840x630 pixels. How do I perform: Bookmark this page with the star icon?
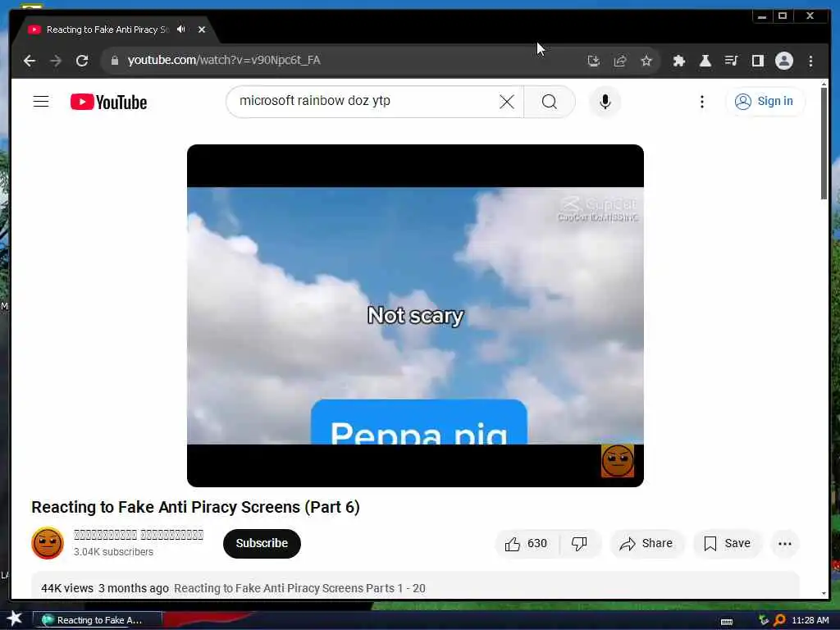pos(646,61)
